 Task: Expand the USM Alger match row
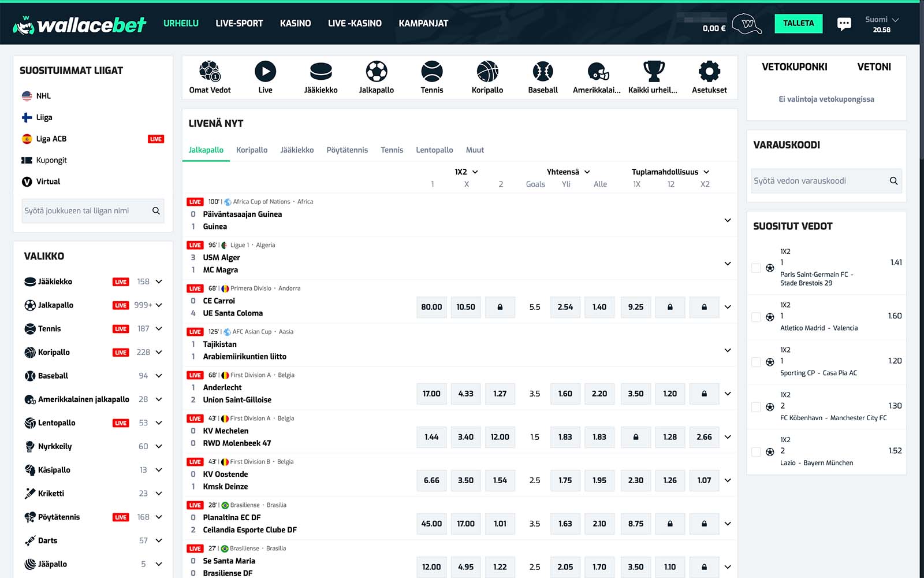pos(728,264)
